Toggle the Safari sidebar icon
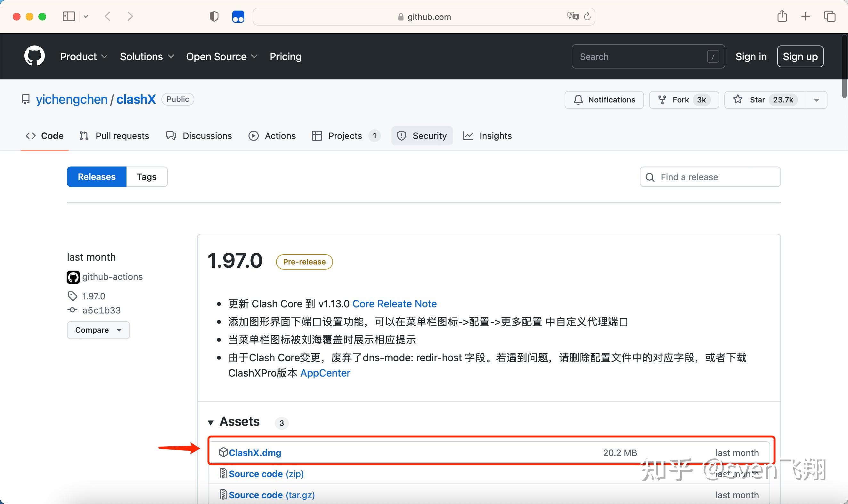 click(68, 16)
